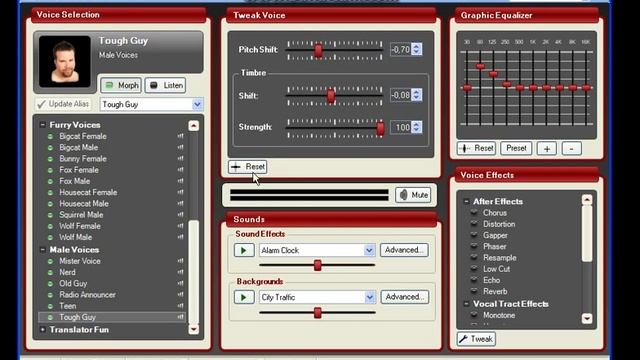Viewport: 640px width, 360px height.
Task: Click the Listen button
Action: click(x=165, y=85)
